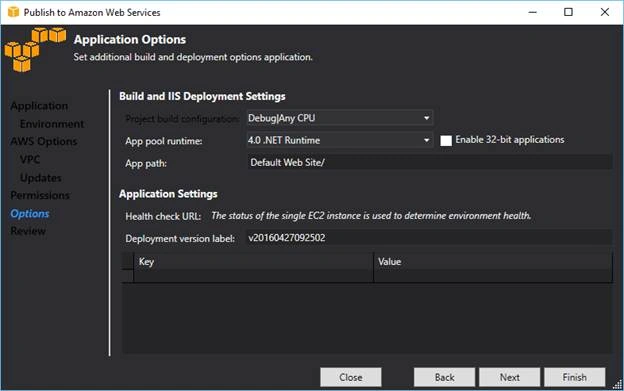Jump to the Review step

tap(28, 231)
